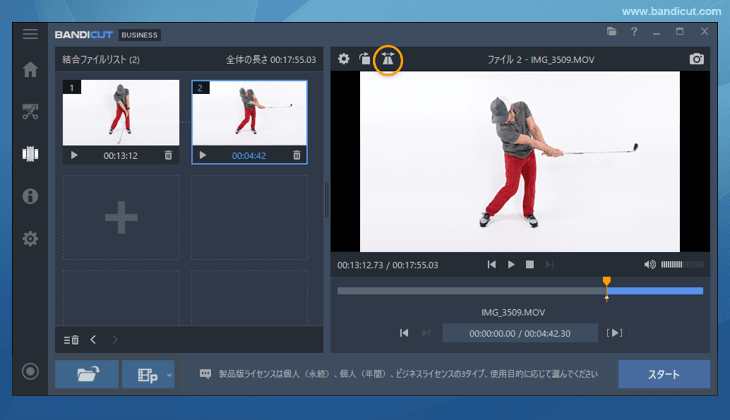730x420 pixels.
Task: Click the rotate video icon above preview
Action: [366, 59]
